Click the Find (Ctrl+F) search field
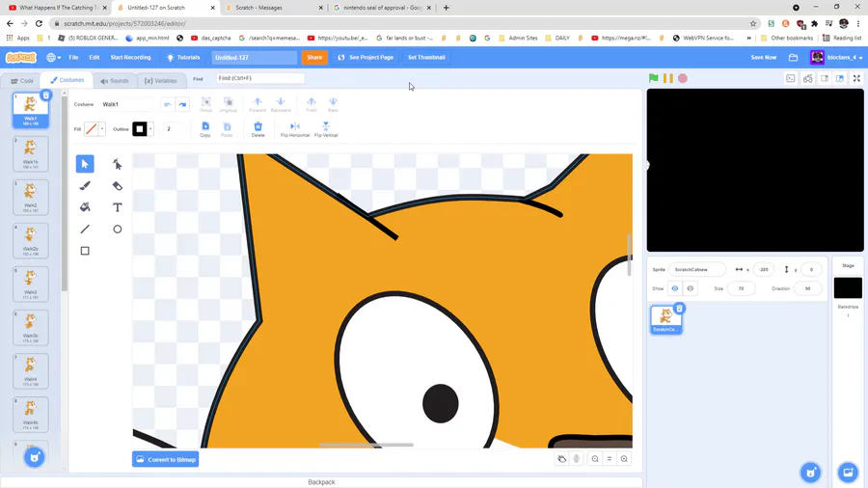 [260, 78]
